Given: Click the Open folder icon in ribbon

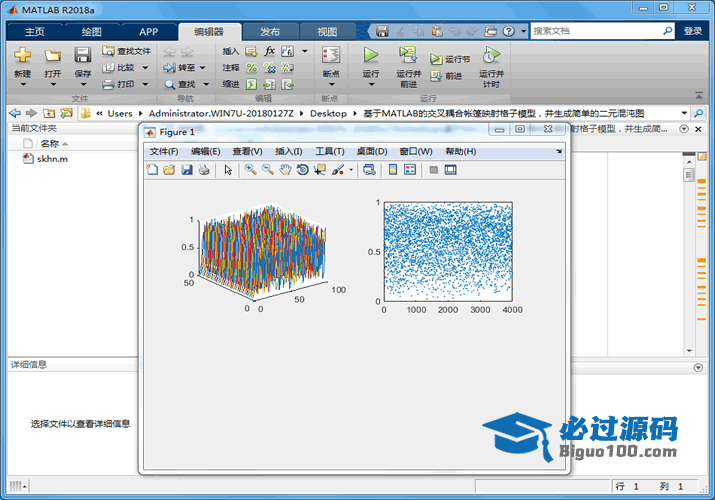Looking at the screenshot, I should click(52, 56).
